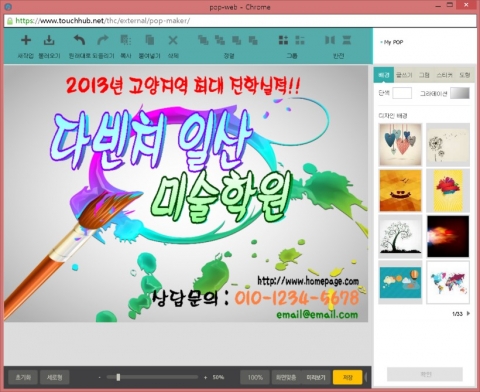Click the 미리보기 (preview) button
The height and width of the screenshot is (392, 480).
pyautogui.click(x=316, y=377)
